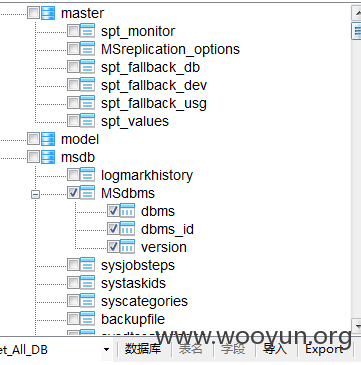This screenshot has width=361, height=365.
Task: Click the dbms column icon
Action: [x=127, y=211]
